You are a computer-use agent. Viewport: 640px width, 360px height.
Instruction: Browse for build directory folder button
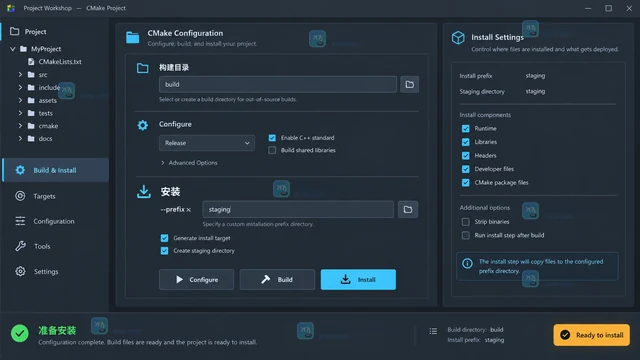[x=409, y=84]
